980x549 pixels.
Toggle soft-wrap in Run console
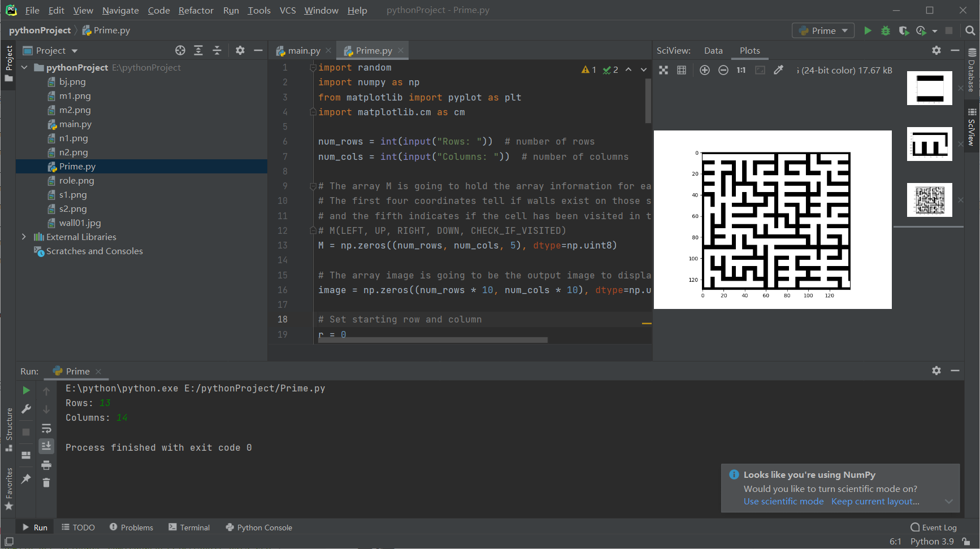coord(46,428)
